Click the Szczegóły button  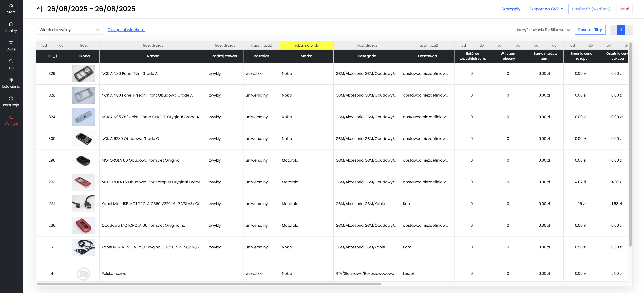[x=511, y=9]
